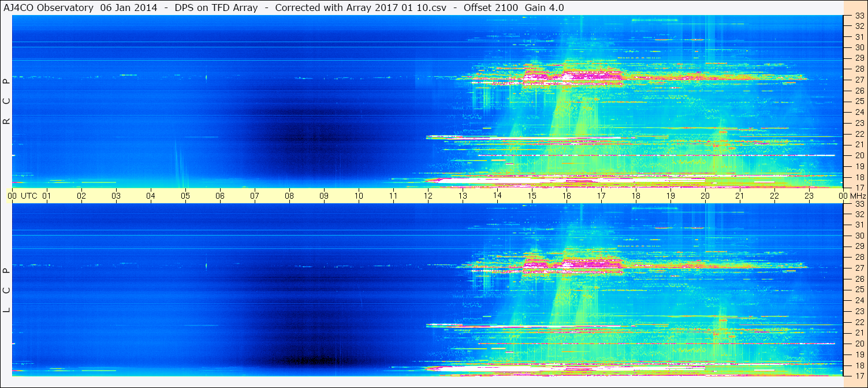Select the 03 hour tick label
This screenshot has width=868, height=388.
pyautogui.click(x=116, y=196)
